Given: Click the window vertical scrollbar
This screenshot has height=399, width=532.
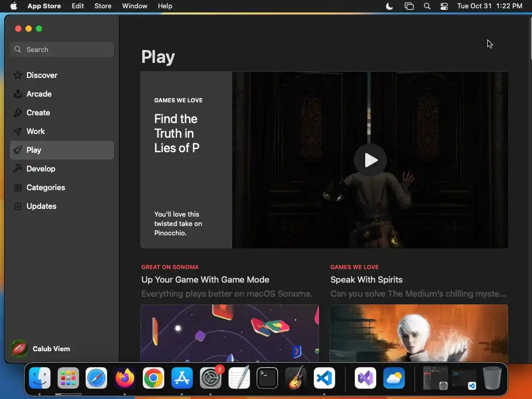Looking at the screenshot, I should 530,37.
